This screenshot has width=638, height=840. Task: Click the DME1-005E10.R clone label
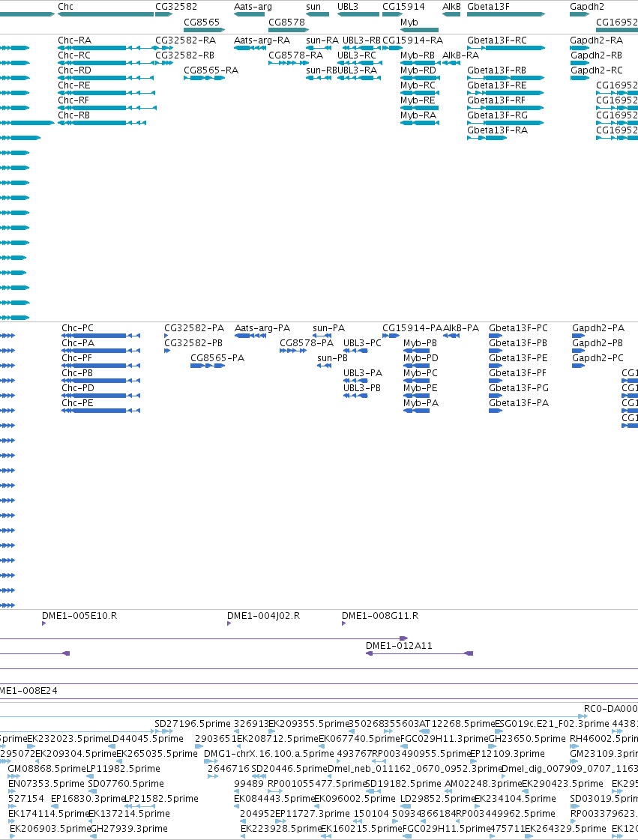(79, 615)
